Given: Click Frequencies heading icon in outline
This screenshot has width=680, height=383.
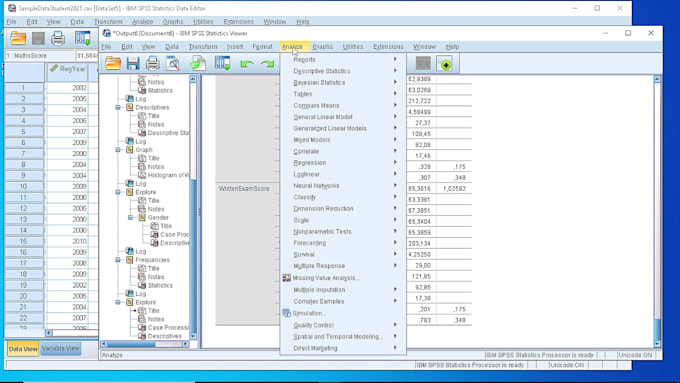Looking at the screenshot, I should 129,260.
